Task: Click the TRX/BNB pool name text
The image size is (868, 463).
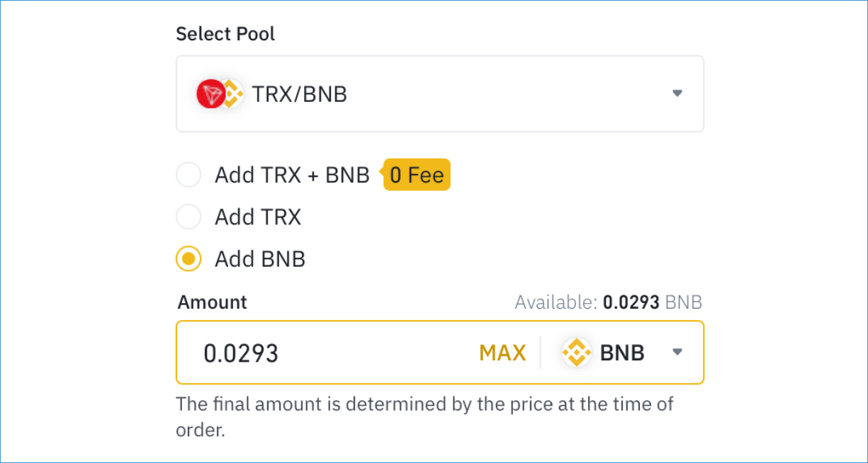Action: tap(300, 94)
